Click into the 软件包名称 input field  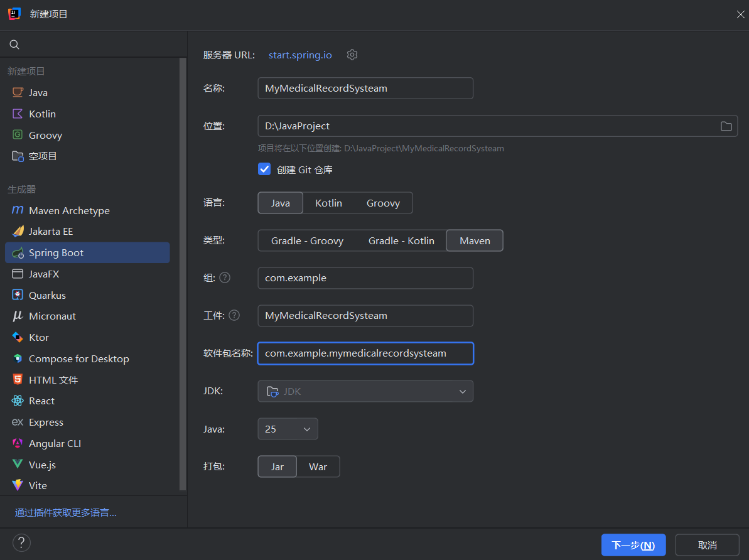(x=365, y=353)
